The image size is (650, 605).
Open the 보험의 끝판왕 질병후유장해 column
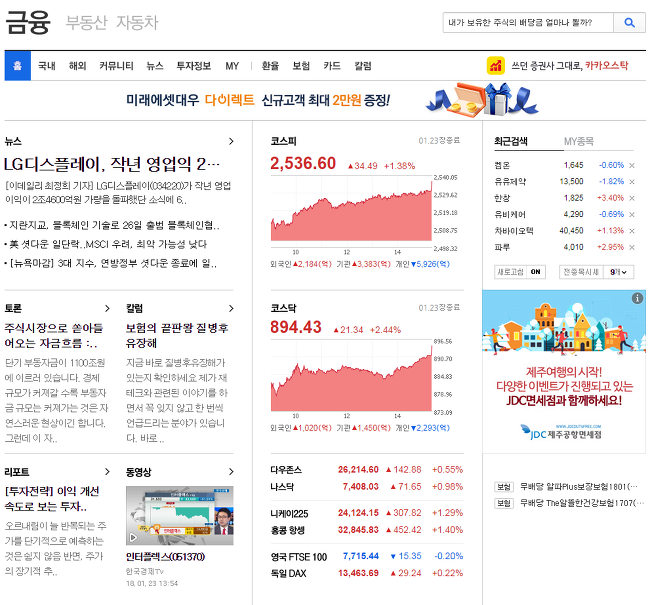177,335
